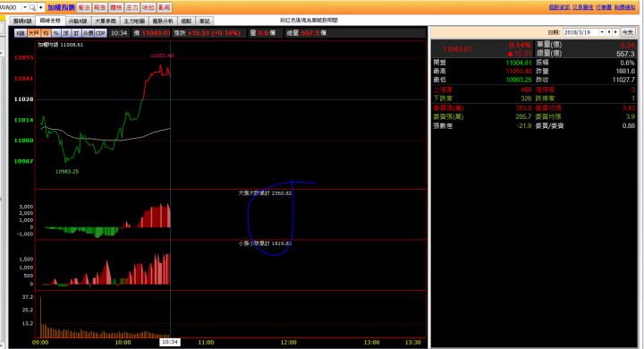Click the 振幅 value 0.6%

coord(628,63)
